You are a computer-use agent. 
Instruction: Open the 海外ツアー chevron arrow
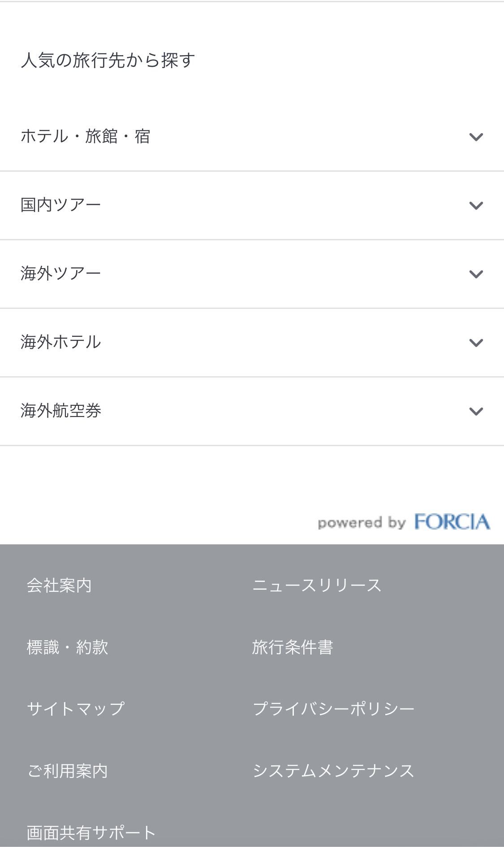(x=476, y=274)
